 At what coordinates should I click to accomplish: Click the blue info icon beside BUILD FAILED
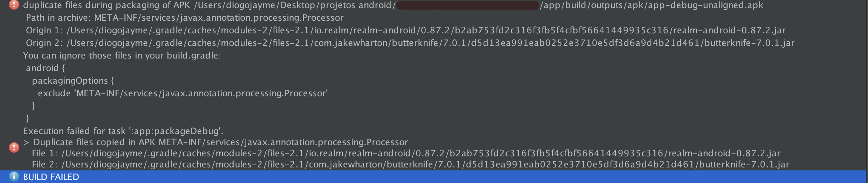click(14, 177)
